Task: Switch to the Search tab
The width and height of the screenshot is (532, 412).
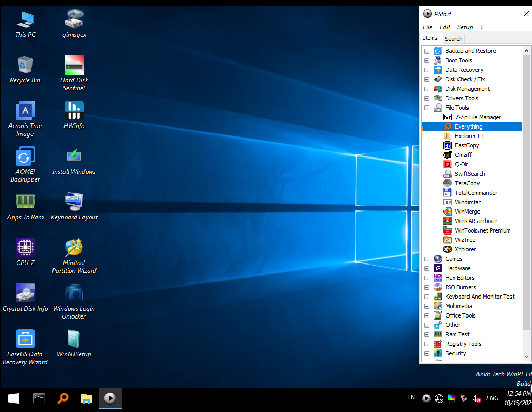Action: [x=453, y=39]
